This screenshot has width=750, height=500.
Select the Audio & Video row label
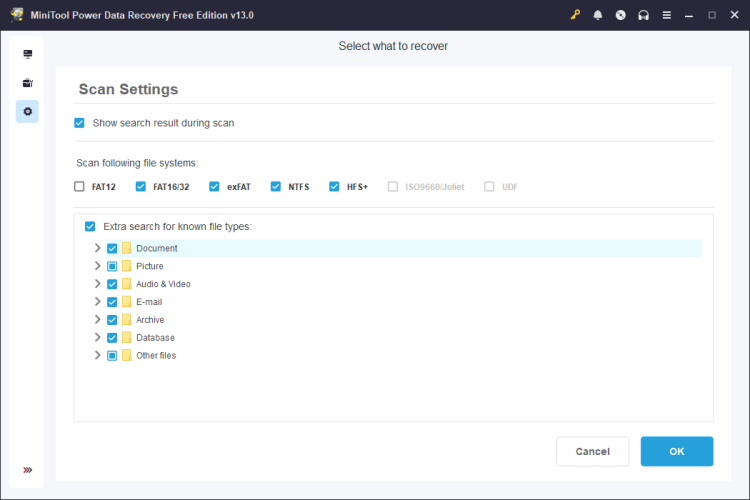click(163, 284)
